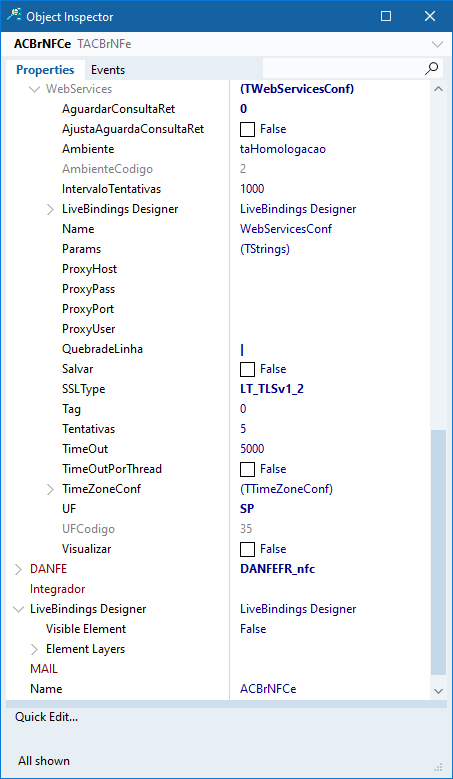Viewport: 453px width, 779px height.
Task: Click the empty ProxyUser value field
Action: [x=330, y=329]
